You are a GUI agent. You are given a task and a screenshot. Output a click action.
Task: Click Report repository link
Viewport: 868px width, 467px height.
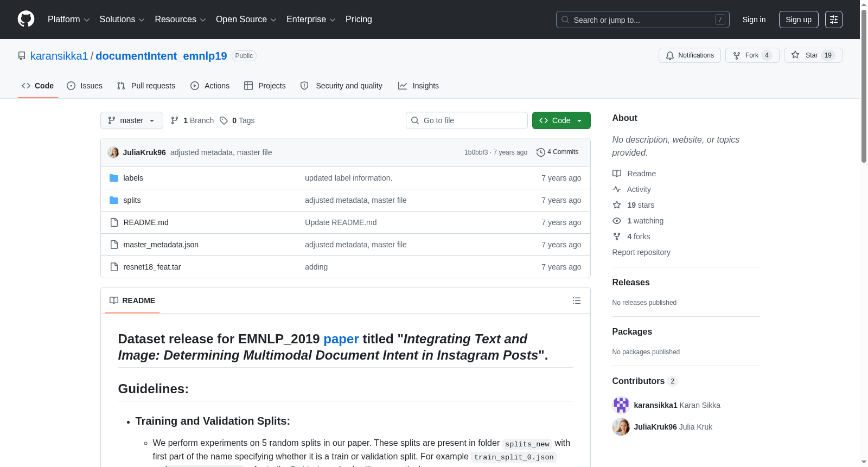641,252
